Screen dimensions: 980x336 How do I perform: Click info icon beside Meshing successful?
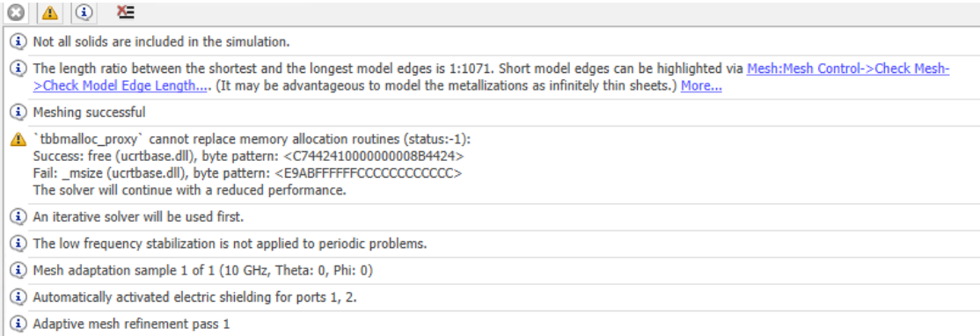click(x=19, y=113)
